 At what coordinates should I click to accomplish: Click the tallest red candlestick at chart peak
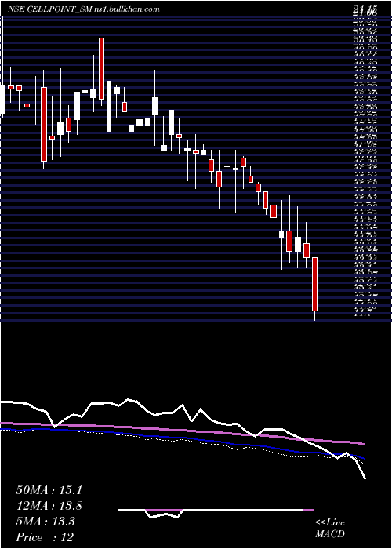pyautogui.click(x=101, y=69)
